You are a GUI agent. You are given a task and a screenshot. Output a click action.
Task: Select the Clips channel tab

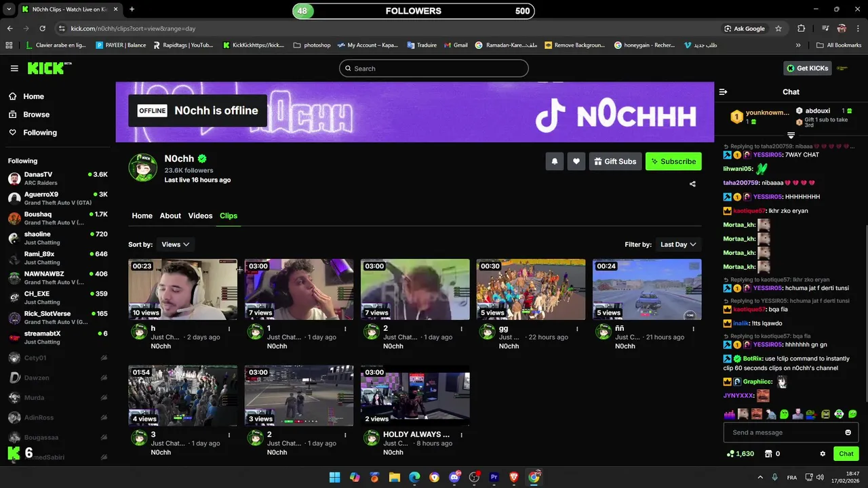point(229,216)
